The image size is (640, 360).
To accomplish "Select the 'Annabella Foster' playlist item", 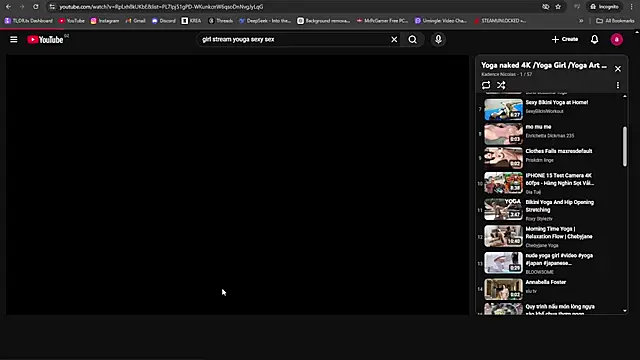I will [546, 282].
